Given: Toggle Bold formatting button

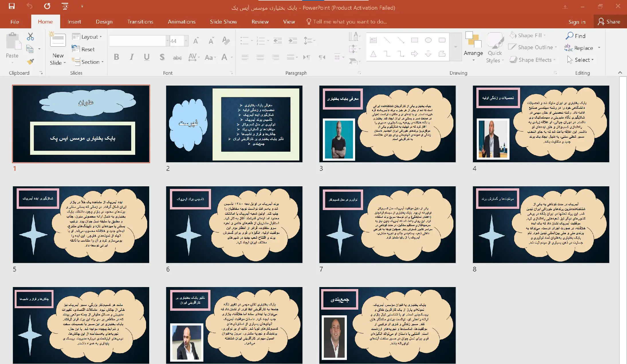Looking at the screenshot, I should click(116, 57).
